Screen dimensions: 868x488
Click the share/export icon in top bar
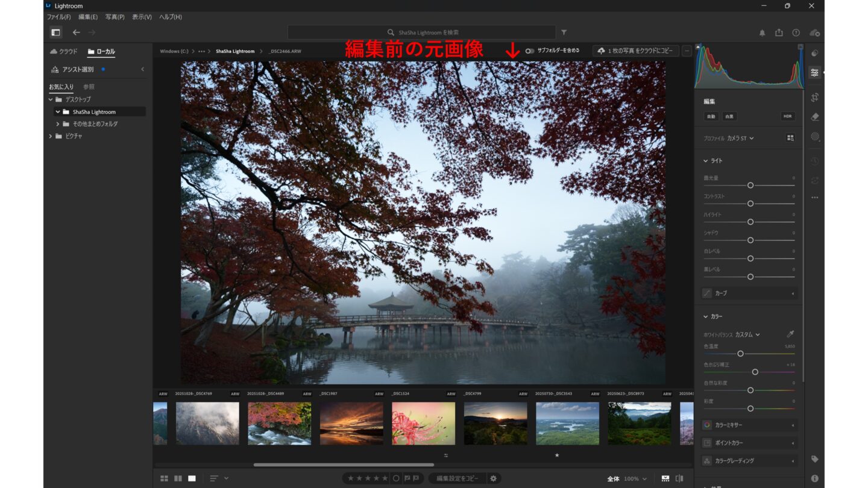779,33
